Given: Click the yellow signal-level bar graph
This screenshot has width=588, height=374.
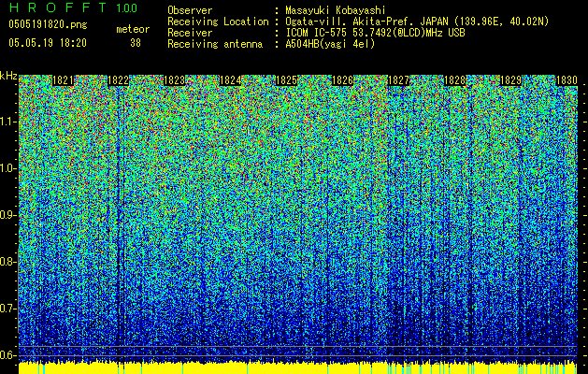Looking at the screenshot, I should pos(298,367).
